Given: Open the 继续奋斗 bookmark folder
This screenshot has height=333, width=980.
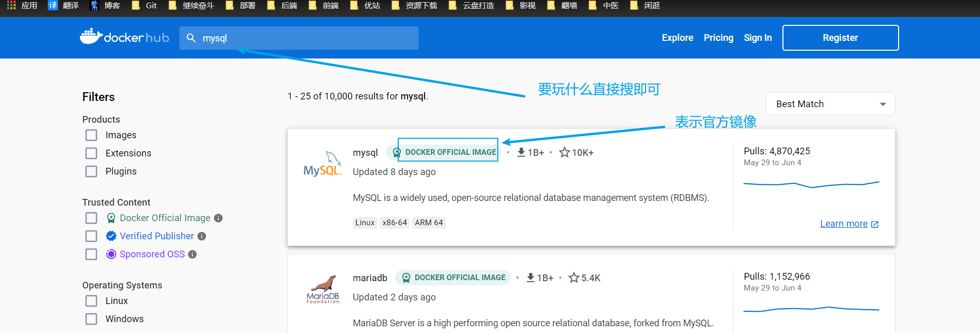Looking at the screenshot, I should tap(191, 6).
